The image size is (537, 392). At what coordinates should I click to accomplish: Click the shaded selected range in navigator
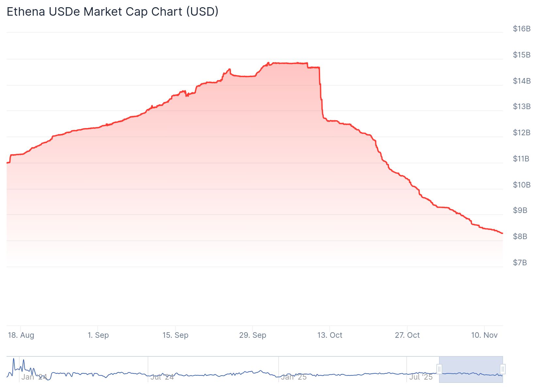coord(471,369)
